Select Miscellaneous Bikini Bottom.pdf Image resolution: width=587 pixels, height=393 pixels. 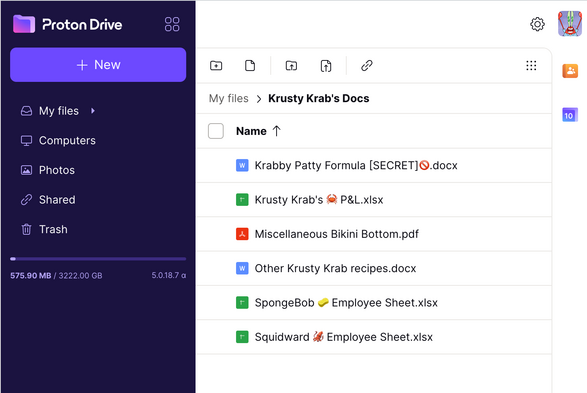[x=374, y=234]
